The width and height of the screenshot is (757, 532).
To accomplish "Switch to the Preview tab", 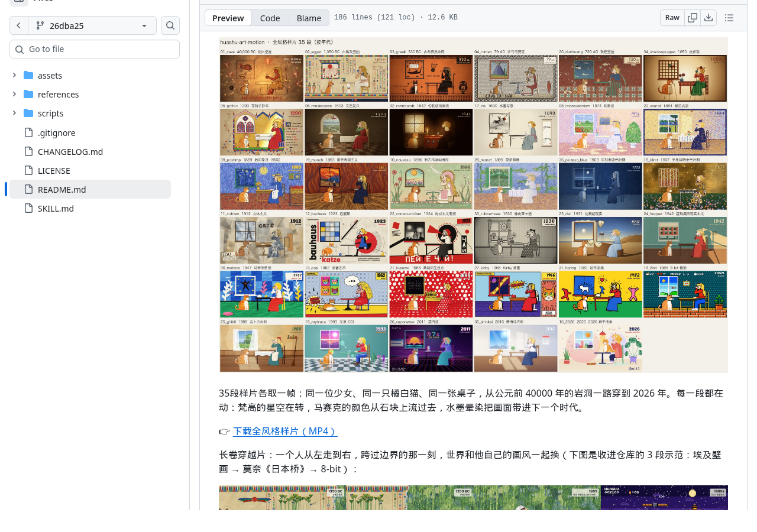I will click(228, 18).
